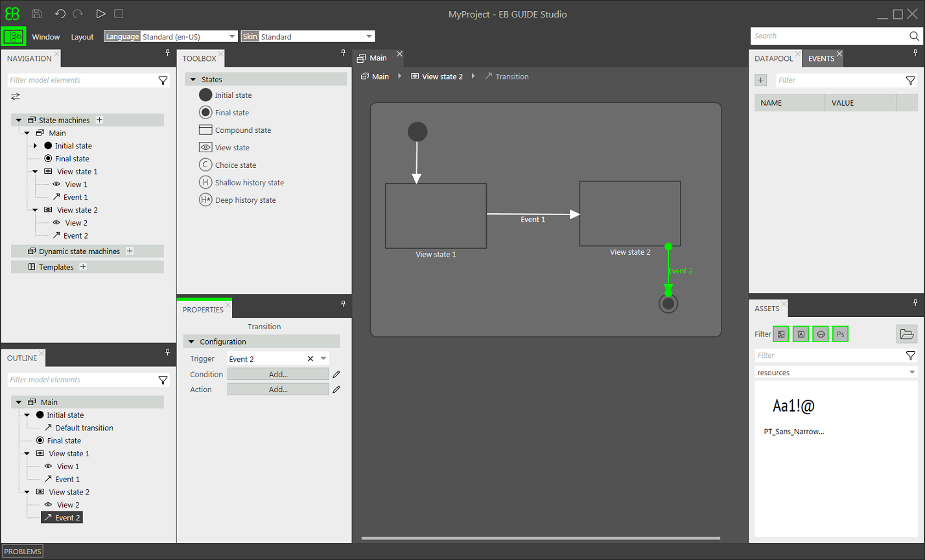This screenshot has height=560, width=925.
Task: Close the Main editor tab
Action: click(399, 54)
